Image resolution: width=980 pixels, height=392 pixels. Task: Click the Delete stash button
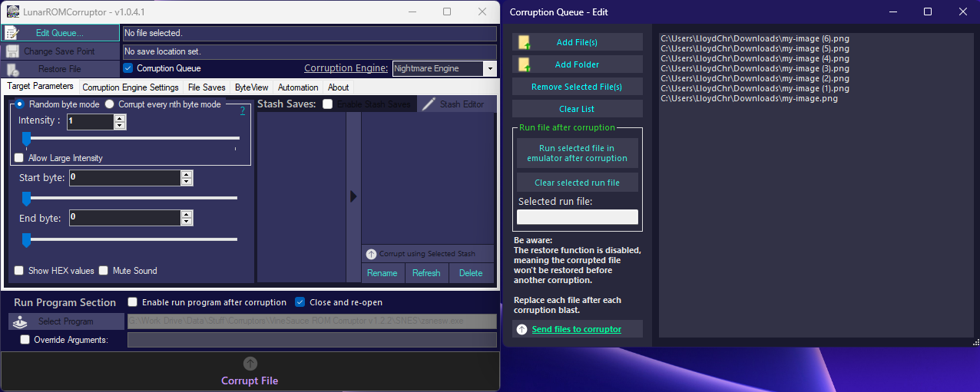pos(471,273)
